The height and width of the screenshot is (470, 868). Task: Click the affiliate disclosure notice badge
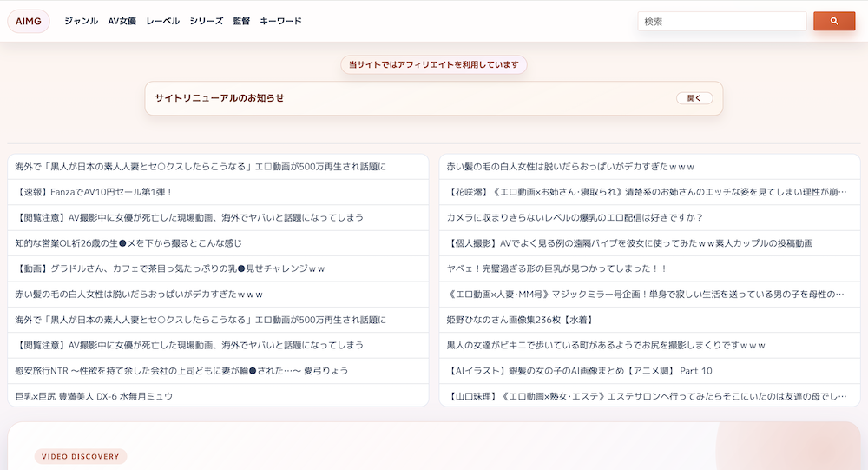(433, 65)
